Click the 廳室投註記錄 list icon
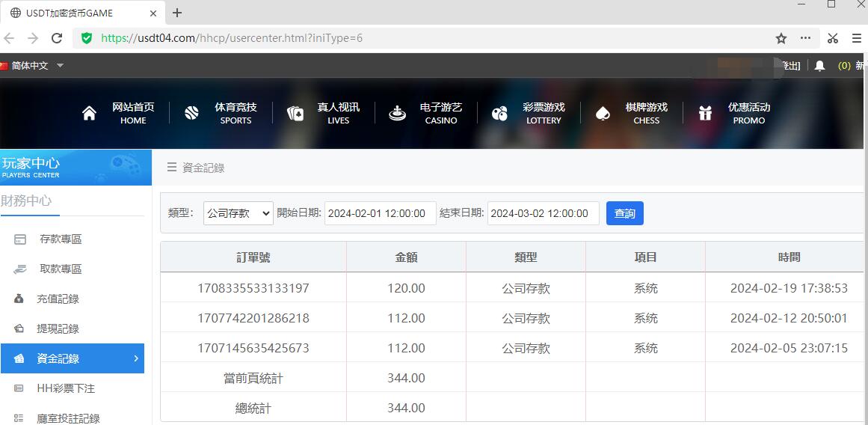Screen dimensions: 868x425 [19, 418]
